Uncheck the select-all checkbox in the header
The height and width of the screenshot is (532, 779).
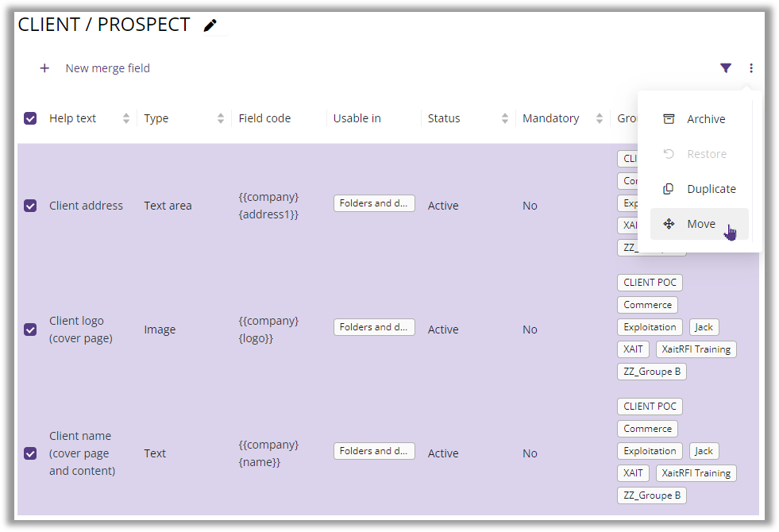pyautogui.click(x=29, y=118)
